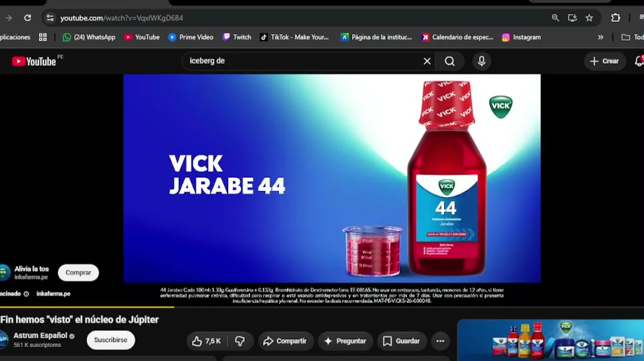Open the YouTube bookmark
644x361 pixels.
(x=142, y=37)
